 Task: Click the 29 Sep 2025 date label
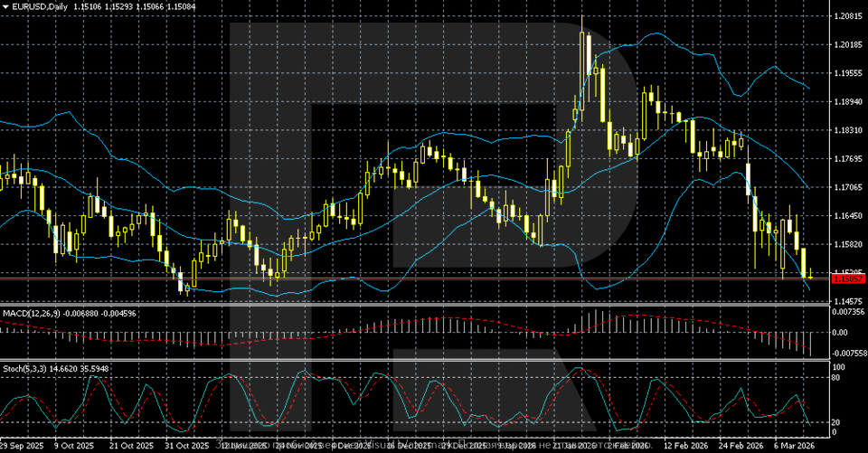(23, 446)
